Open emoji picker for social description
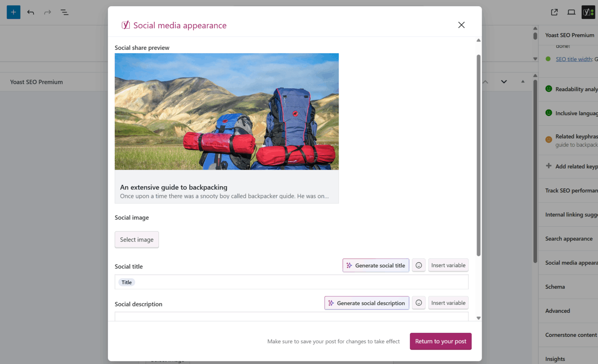 419,303
